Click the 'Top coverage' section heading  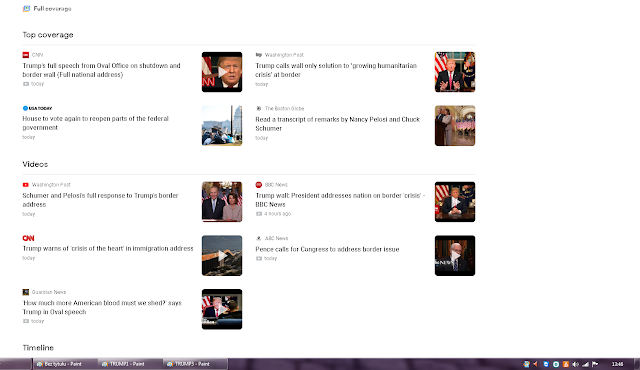coord(48,35)
